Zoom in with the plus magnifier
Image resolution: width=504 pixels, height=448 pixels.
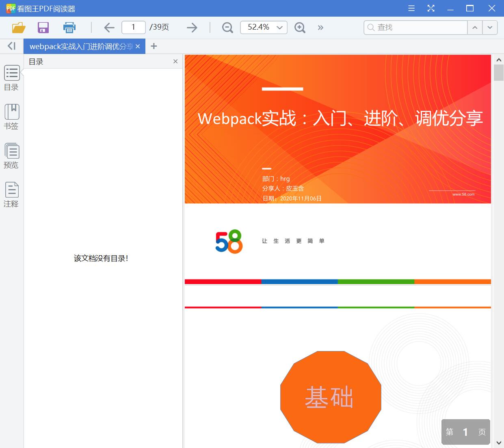pos(300,28)
